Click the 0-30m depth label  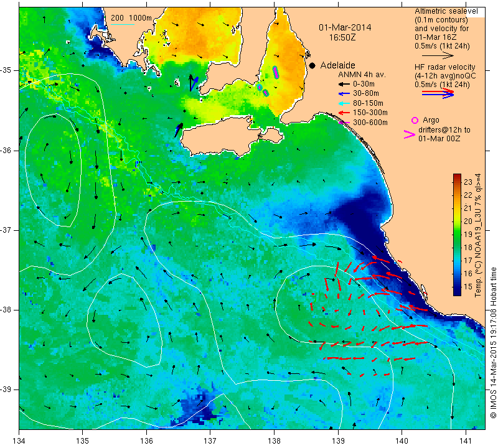click(364, 84)
